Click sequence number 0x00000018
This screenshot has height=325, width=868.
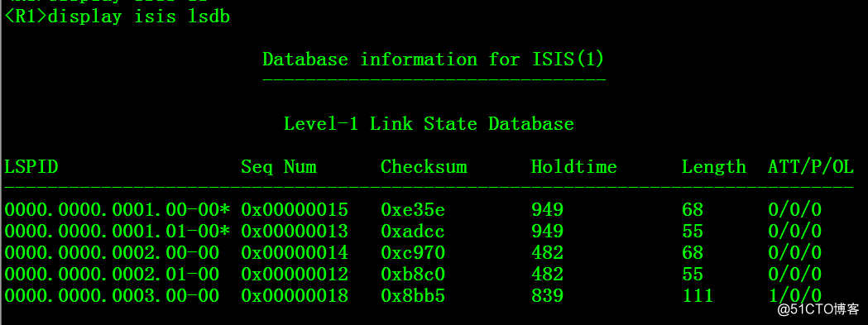pyautogui.click(x=295, y=296)
